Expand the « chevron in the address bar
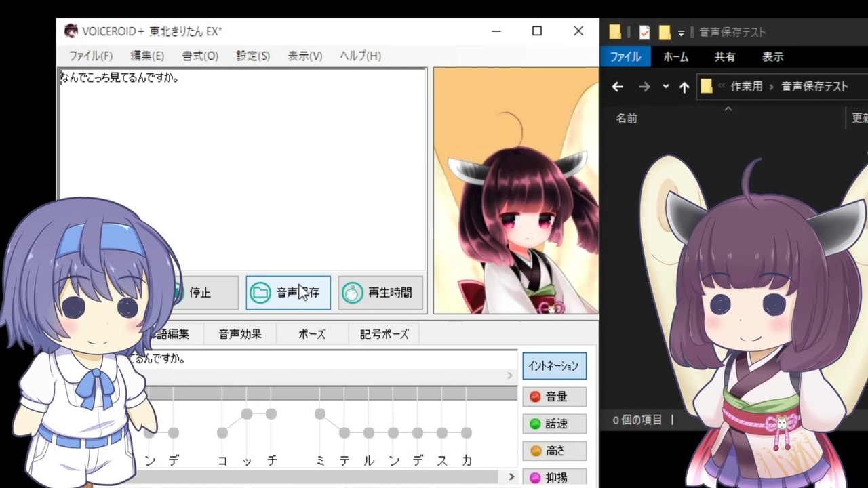Viewport: 868px width, 488px height. [x=722, y=87]
